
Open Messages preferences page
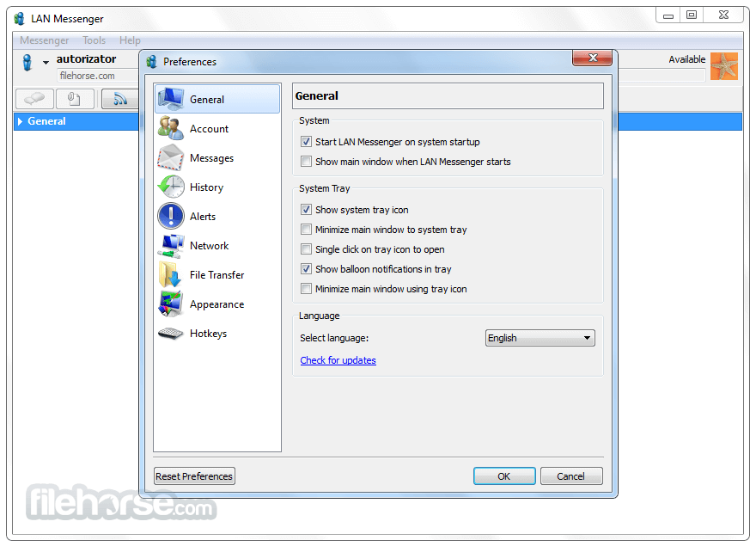pyautogui.click(x=217, y=158)
